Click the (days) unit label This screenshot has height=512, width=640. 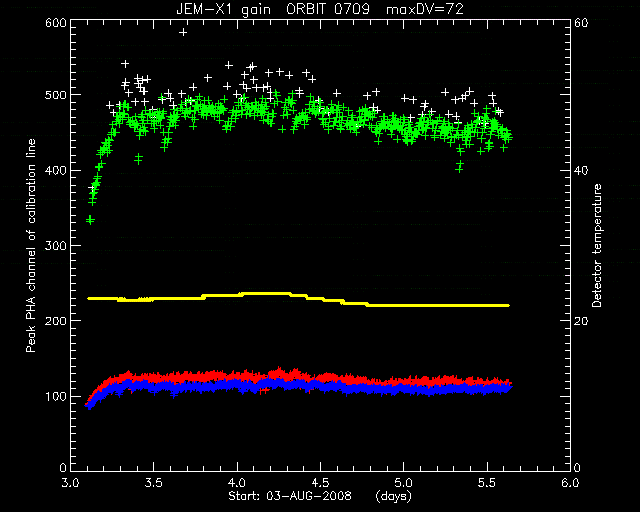(393, 496)
